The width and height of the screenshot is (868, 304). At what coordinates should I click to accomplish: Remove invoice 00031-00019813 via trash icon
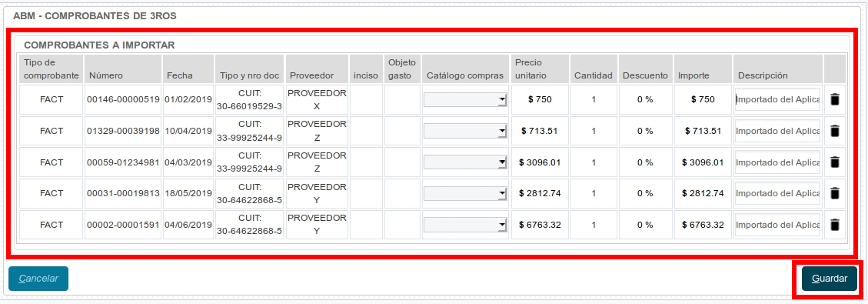tap(835, 193)
